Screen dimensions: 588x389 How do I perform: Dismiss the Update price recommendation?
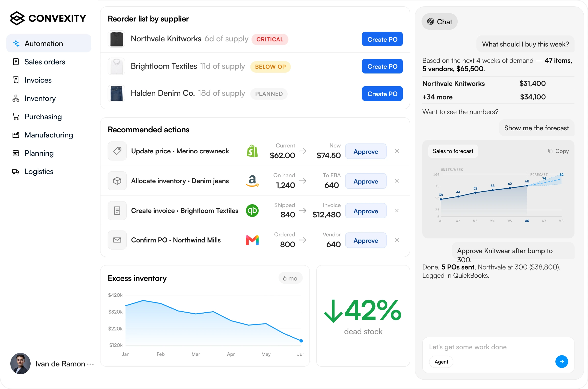(397, 151)
